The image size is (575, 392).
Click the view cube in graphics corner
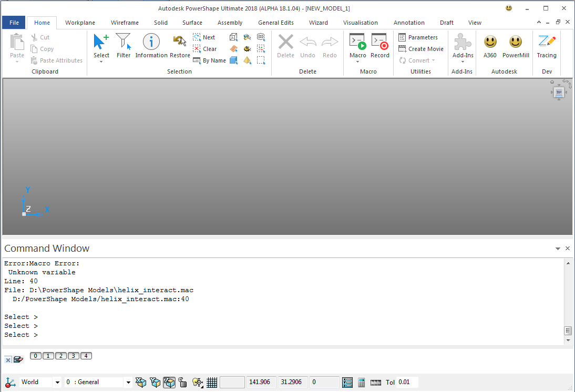559,92
